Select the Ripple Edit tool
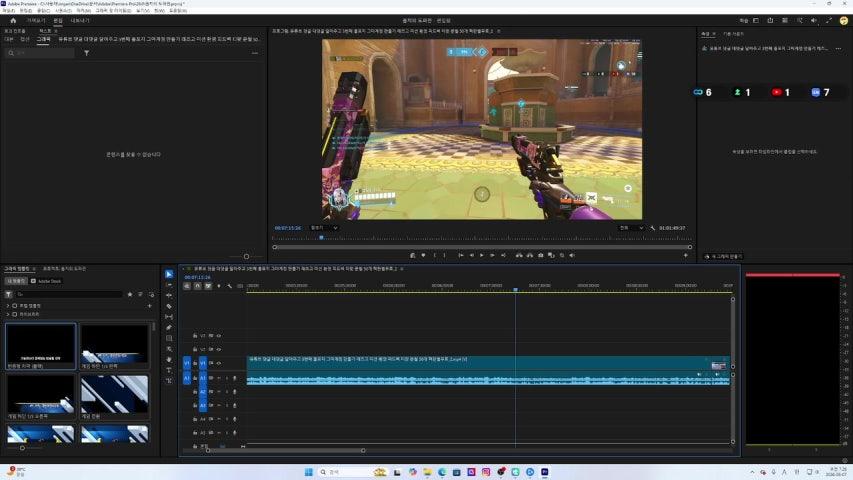 169,296
